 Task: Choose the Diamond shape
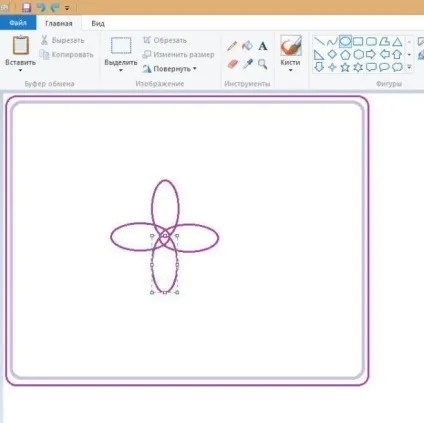click(x=332, y=54)
